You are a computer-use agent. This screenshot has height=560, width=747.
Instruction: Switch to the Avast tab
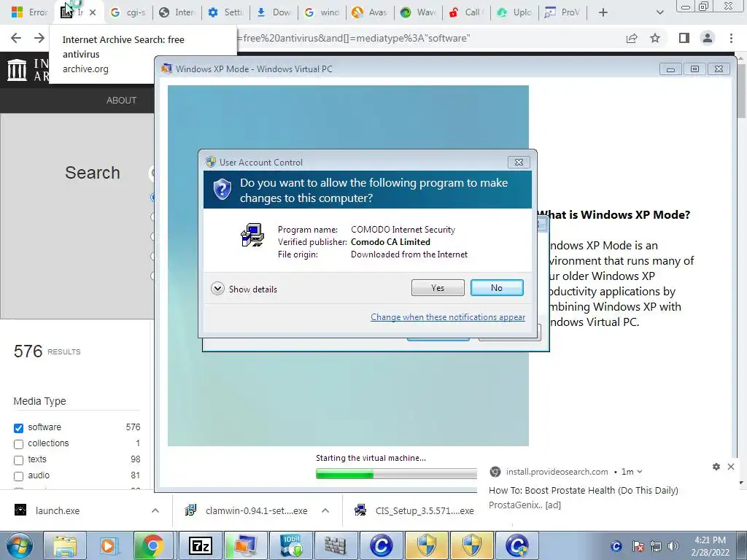[x=369, y=12]
